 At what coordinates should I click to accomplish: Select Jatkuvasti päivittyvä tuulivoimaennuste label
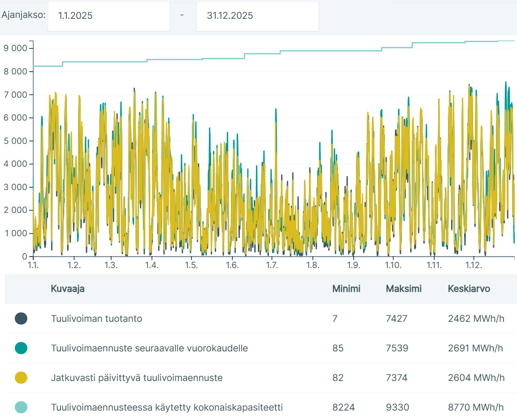point(137,378)
